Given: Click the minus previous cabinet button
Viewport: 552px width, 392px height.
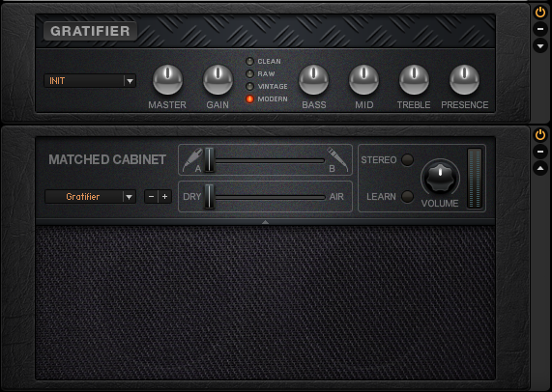Looking at the screenshot, I should coord(152,197).
